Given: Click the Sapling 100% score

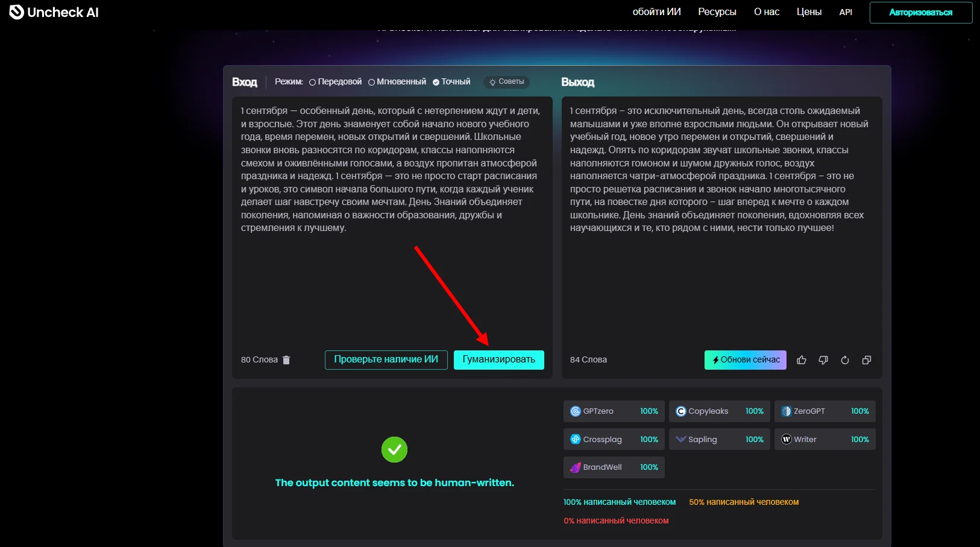Looking at the screenshot, I should point(755,440).
